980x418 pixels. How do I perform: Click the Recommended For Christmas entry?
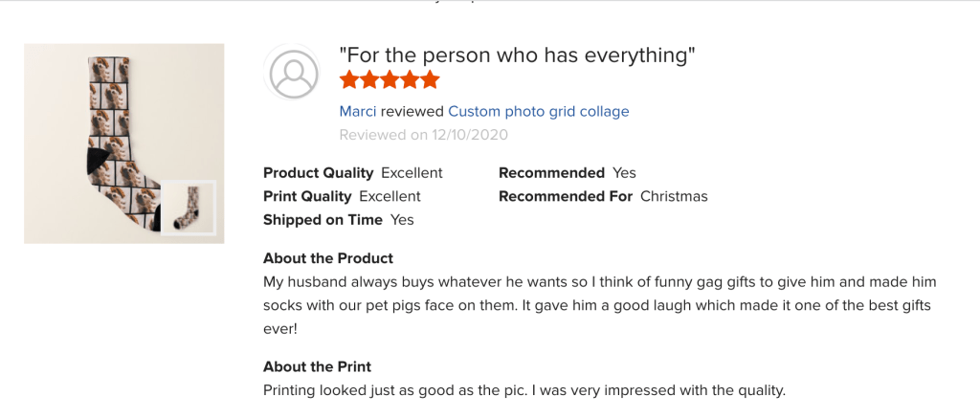[x=603, y=196]
